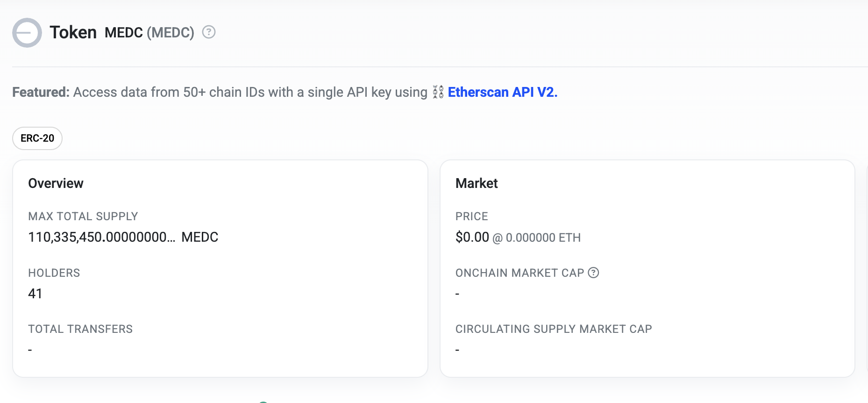Click the holders count 41
Image resolution: width=868 pixels, height=403 pixels.
pos(35,294)
